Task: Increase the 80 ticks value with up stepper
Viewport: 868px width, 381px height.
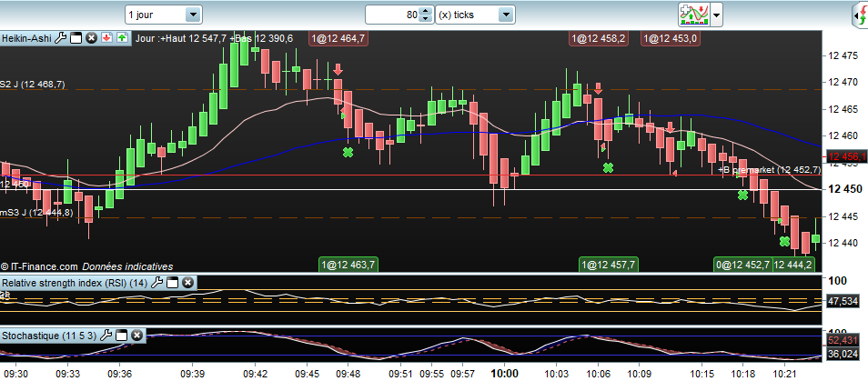Action: (x=425, y=11)
